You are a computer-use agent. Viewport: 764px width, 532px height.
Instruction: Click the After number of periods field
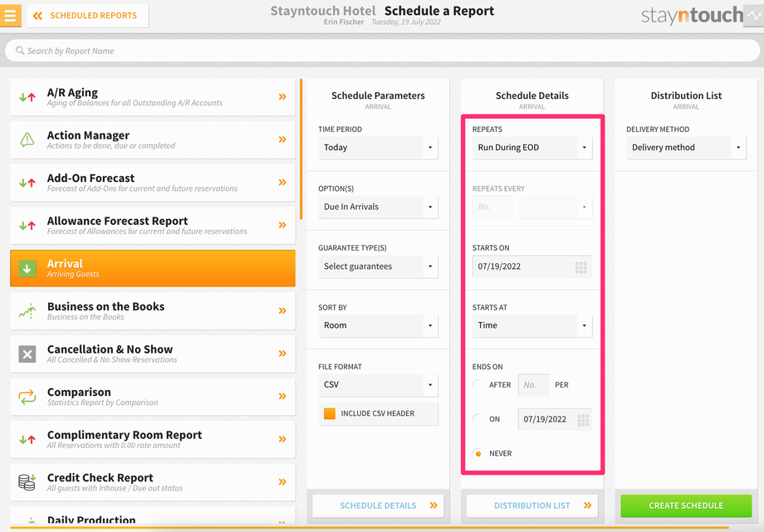533,385
